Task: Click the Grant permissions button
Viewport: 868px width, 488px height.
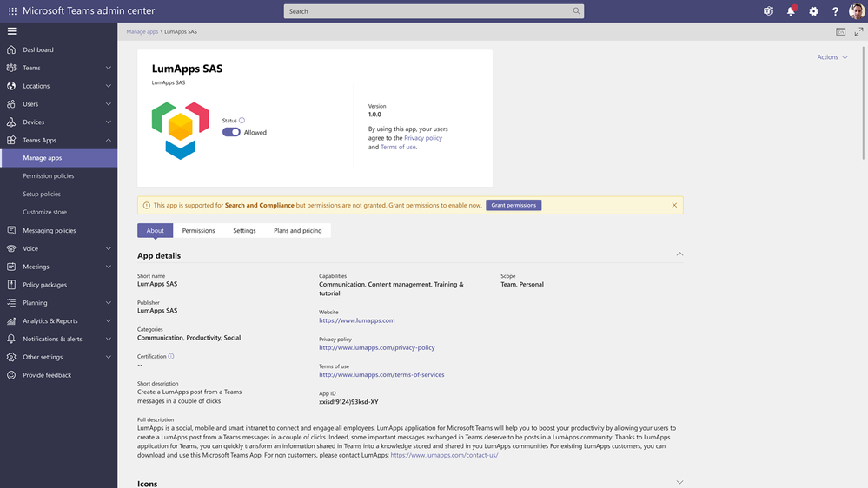Action: 514,205
